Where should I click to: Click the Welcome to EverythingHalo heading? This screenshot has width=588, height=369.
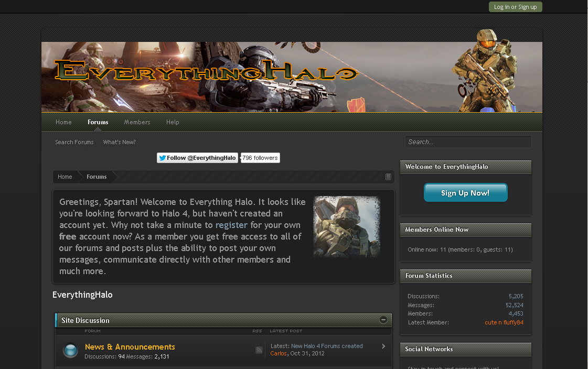click(x=446, y=167)
